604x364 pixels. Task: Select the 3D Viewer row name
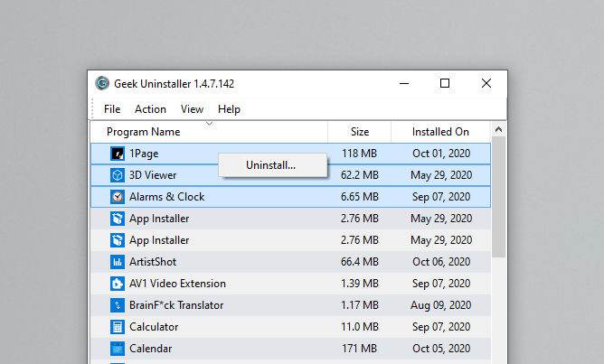click(x=153, y=175)
